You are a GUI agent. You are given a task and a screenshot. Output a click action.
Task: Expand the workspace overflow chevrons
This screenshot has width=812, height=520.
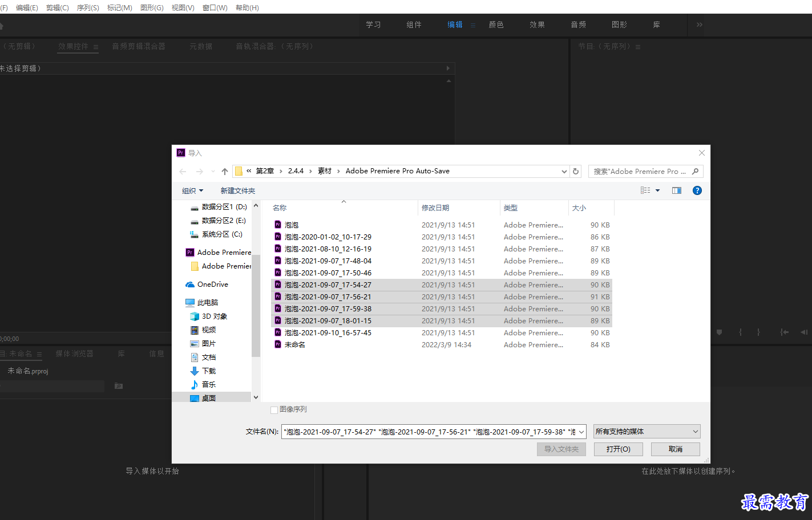700,25
